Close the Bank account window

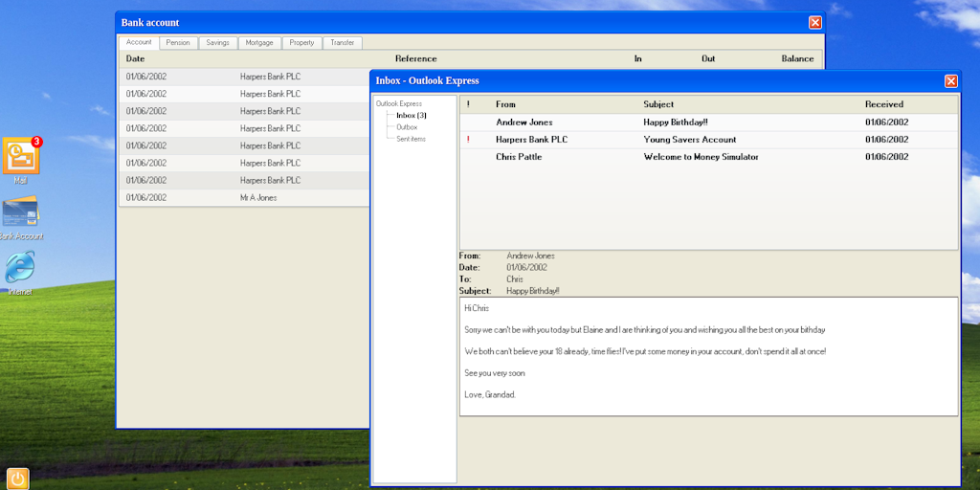pos(815,23)
